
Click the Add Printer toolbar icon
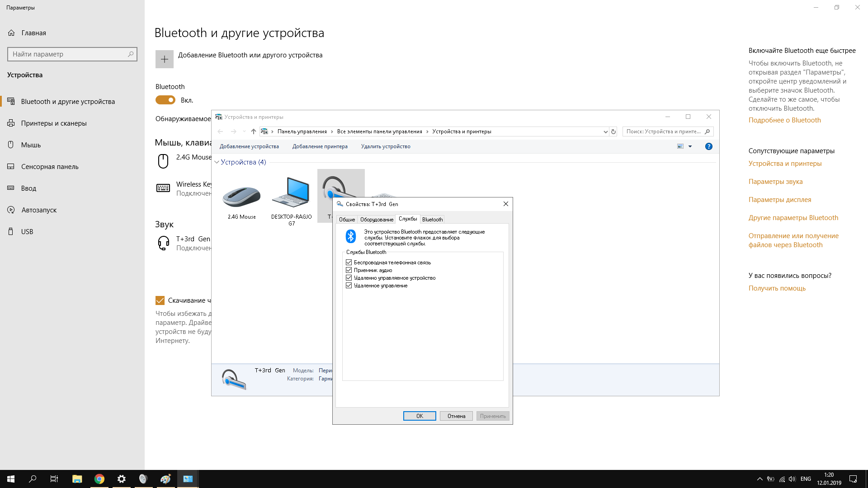pos(320,146)
